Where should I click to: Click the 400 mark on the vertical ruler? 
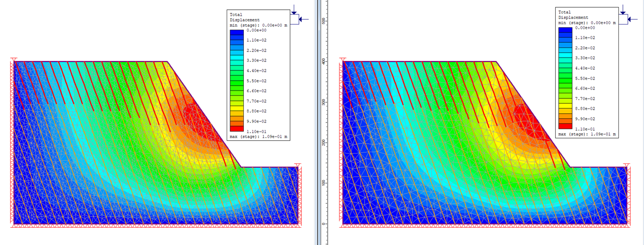coord(324,61)
